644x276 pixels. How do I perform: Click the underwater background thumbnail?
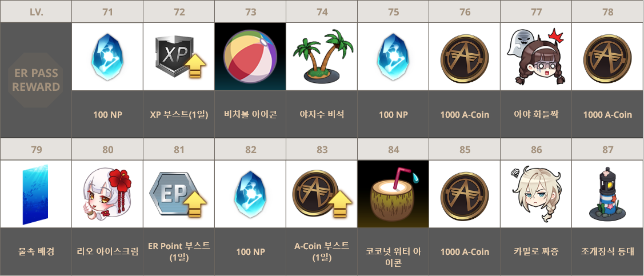[36, 194]
